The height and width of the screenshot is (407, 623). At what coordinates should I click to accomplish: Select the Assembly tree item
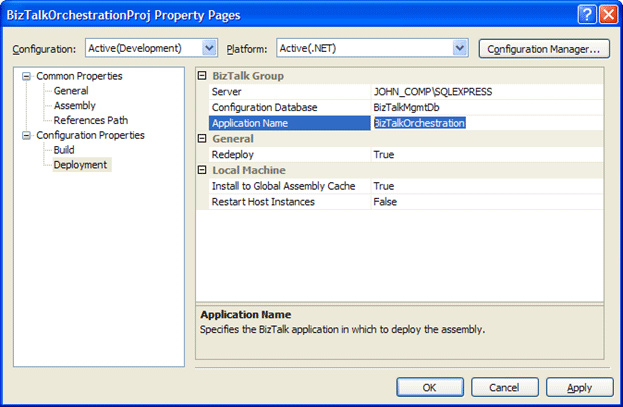point(75,106)
